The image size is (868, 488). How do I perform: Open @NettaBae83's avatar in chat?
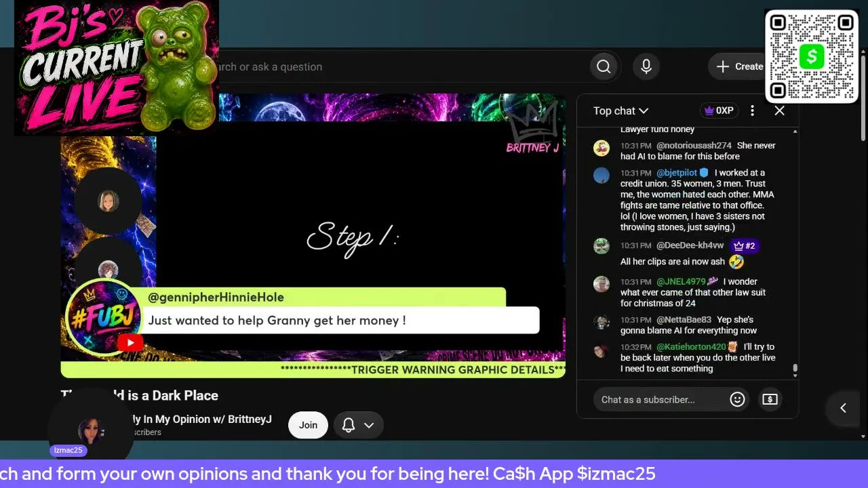[601, 322]
